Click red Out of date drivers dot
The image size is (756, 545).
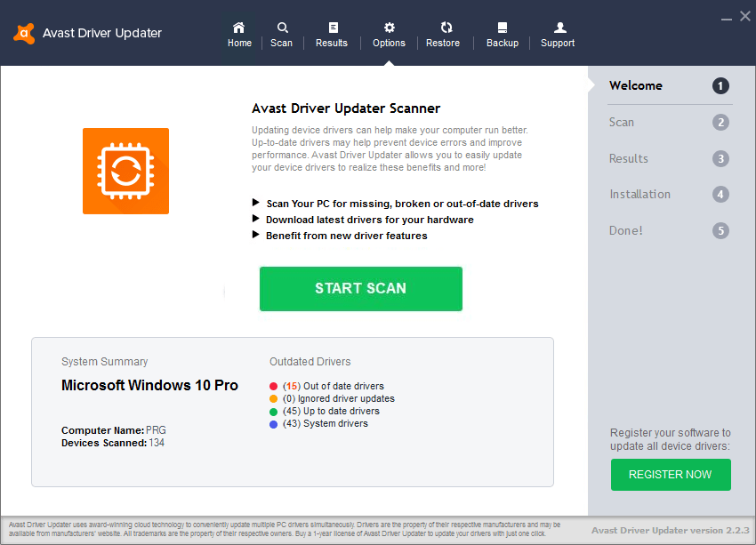tap(273, 387)
